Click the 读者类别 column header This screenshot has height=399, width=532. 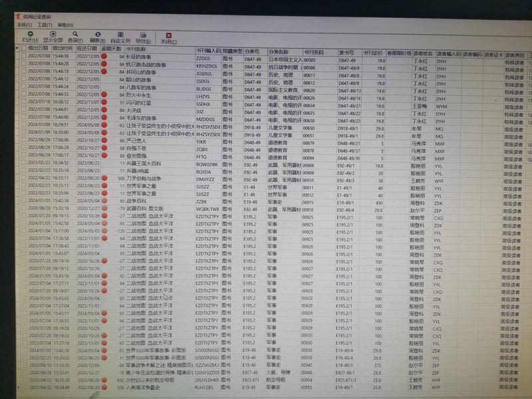515,55
